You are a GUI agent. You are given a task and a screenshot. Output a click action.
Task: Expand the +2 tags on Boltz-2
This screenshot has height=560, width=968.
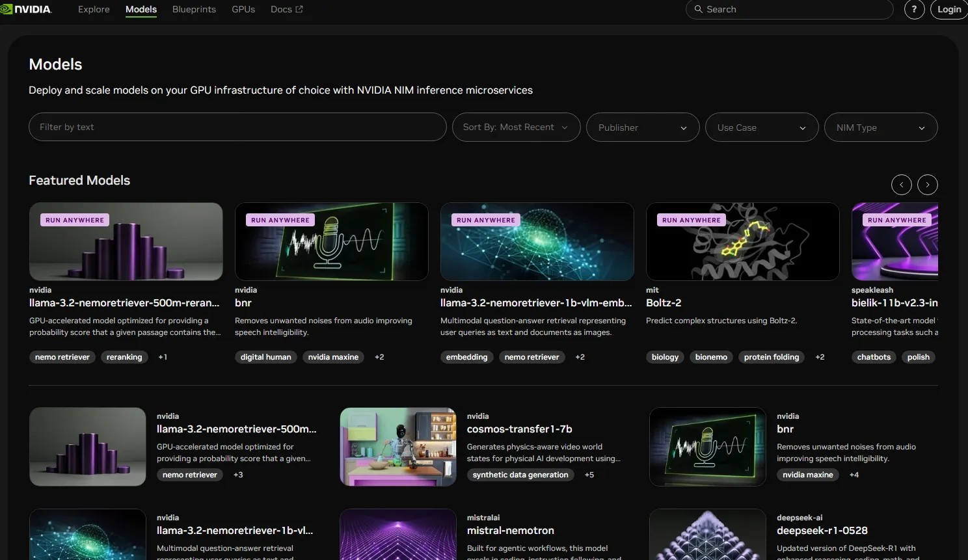pyautogui.click(x=820, y=357)
